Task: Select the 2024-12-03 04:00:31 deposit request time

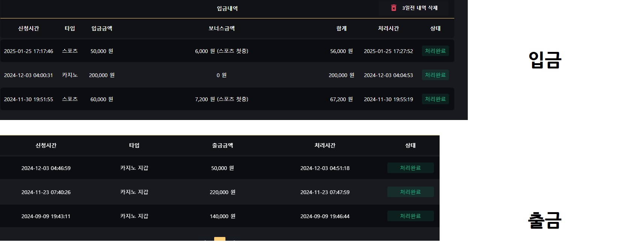Action: click(x=29, y=75)
